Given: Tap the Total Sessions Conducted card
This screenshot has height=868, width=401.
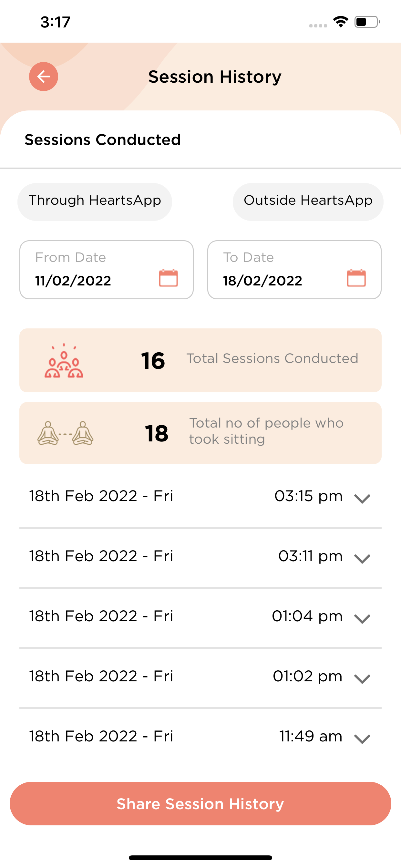Looking at the screenshot, I should 200,360.
